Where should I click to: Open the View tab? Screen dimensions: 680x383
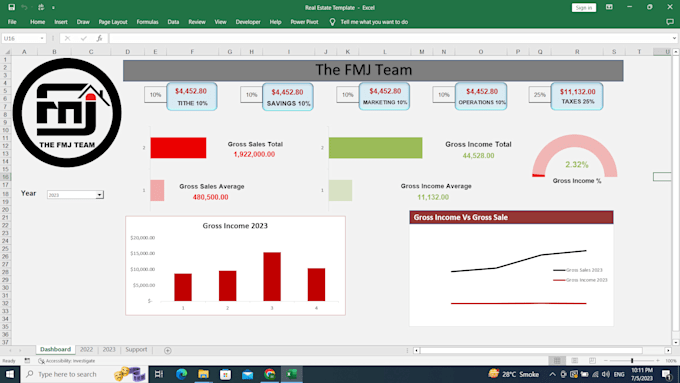220,22
